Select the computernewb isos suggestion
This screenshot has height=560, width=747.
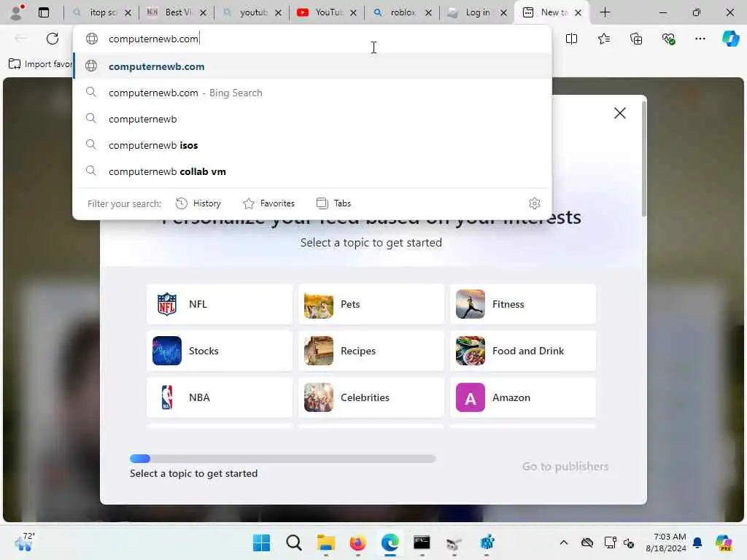pos(312,145)
